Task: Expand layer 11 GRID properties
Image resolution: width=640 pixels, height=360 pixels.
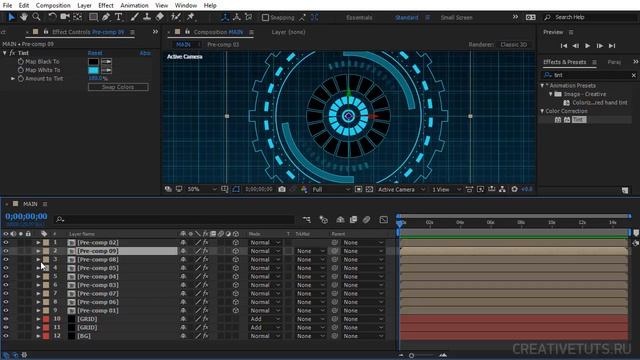Action: tap(38, 327)
